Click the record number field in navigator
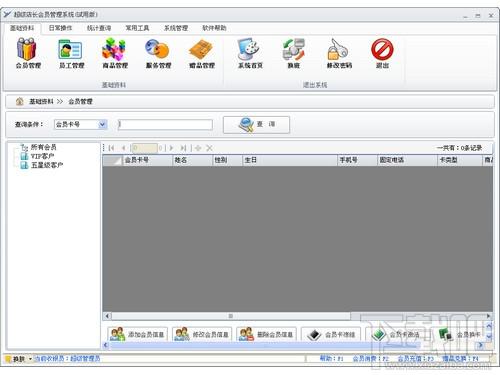 (x=144, y=148)
